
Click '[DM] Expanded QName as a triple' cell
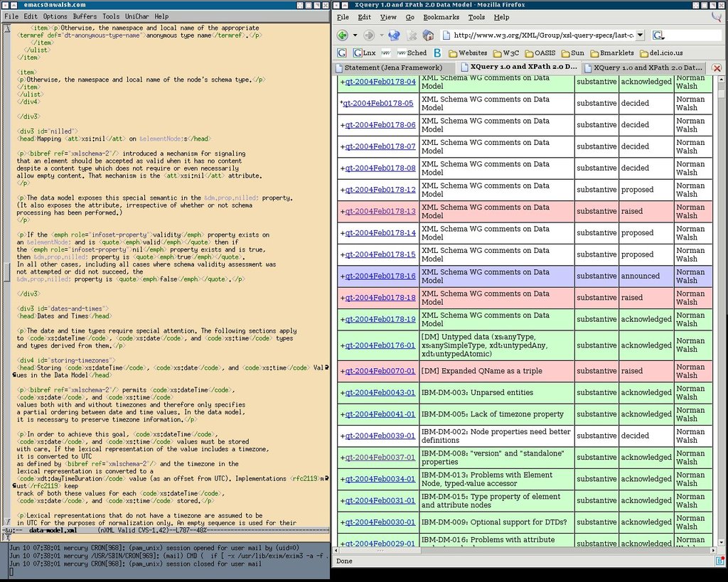[x=496, y=371]
